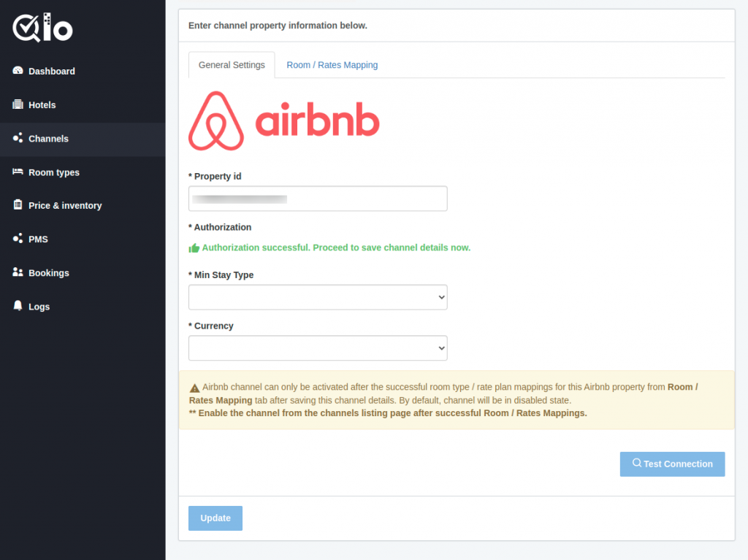Focus the Property id input field
This screenshot has height=560, width=748.
[318, 199]
